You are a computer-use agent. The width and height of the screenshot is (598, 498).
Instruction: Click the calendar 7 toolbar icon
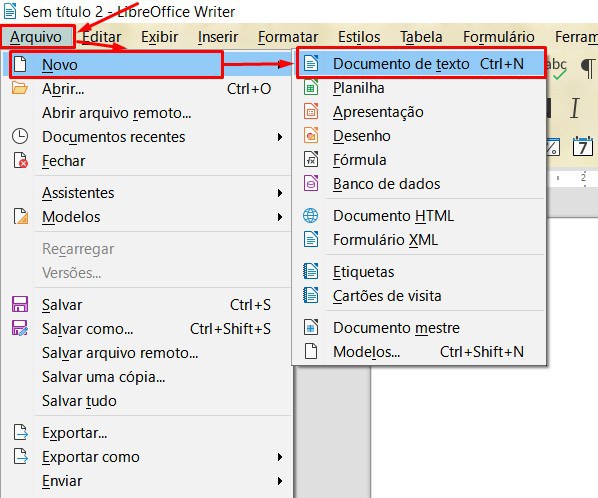(x=583, y=146)
